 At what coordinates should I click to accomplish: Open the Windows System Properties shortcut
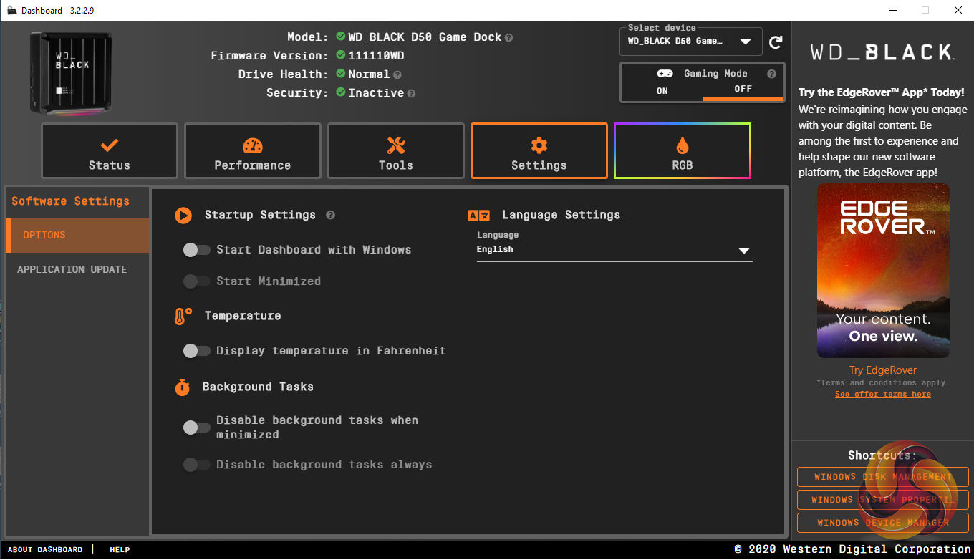883,500
